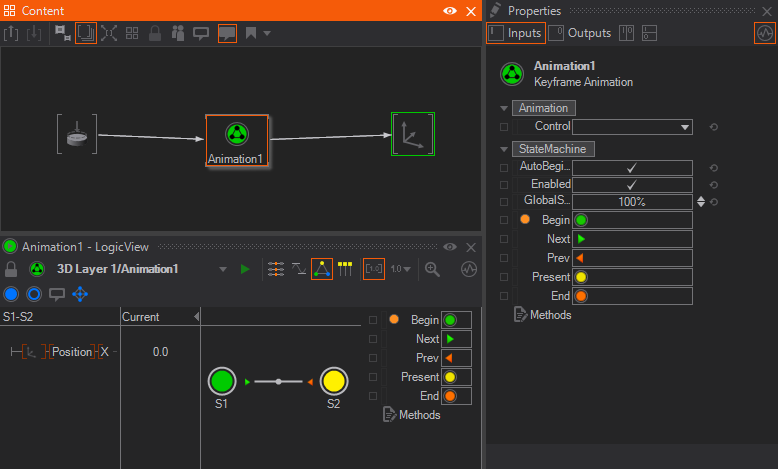Collapse the StateMachine section
The height and width of the screenshot is (469, 778).
click(x=504, y=149)
